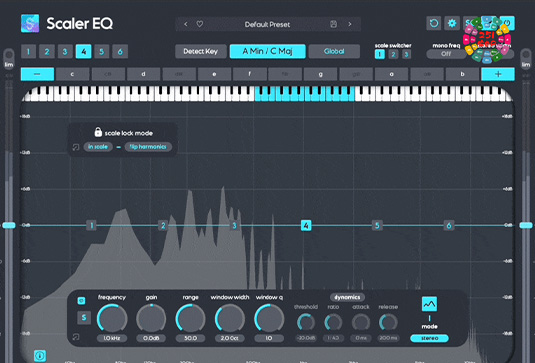Switch to band tab 1

(28, 52)
